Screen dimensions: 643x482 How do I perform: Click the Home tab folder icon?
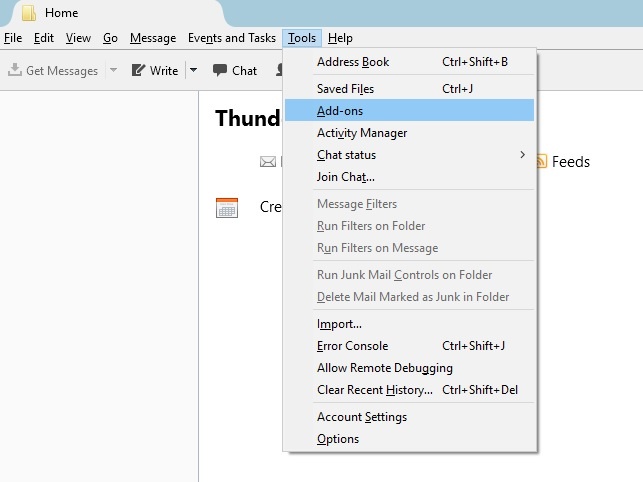click(30, 13)
